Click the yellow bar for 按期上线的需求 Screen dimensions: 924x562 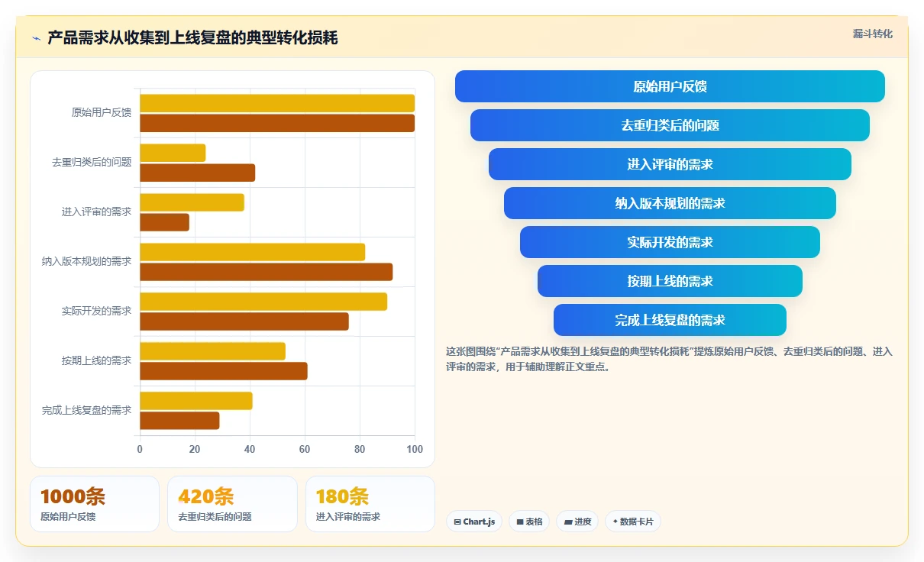pyautogui.click(x=212, y=351)
